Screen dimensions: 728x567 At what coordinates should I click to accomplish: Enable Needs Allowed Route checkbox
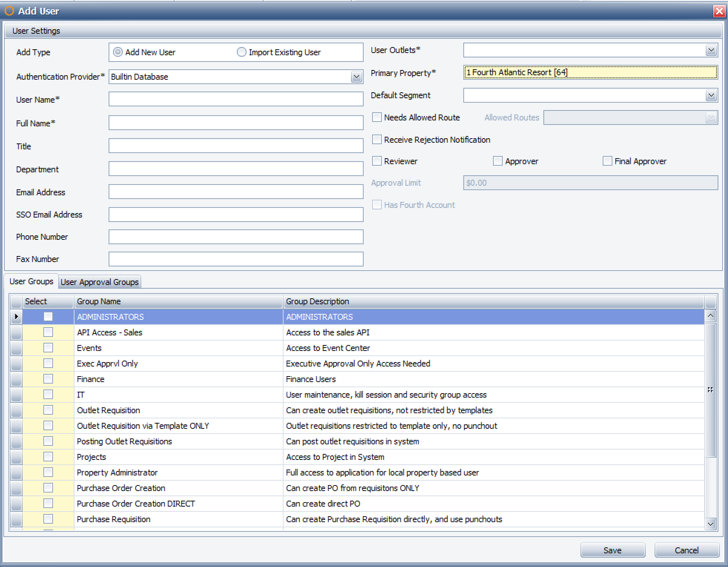377,117
